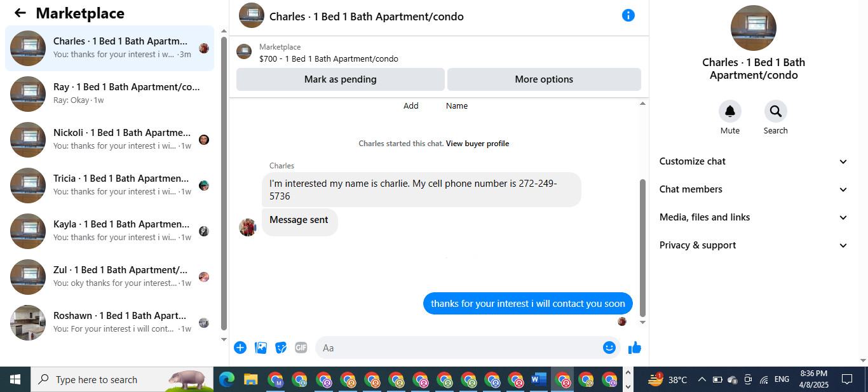Open the conversation with Ray
This screenshot has height=392, width=868.
pyautogui.click(x=109, y=94)
